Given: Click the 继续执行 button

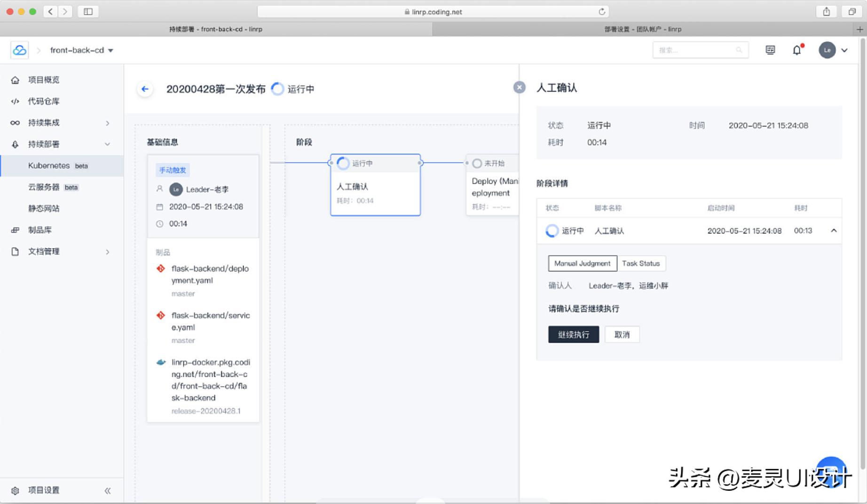Looking at the screenshot, I should [x=573, y=334].
